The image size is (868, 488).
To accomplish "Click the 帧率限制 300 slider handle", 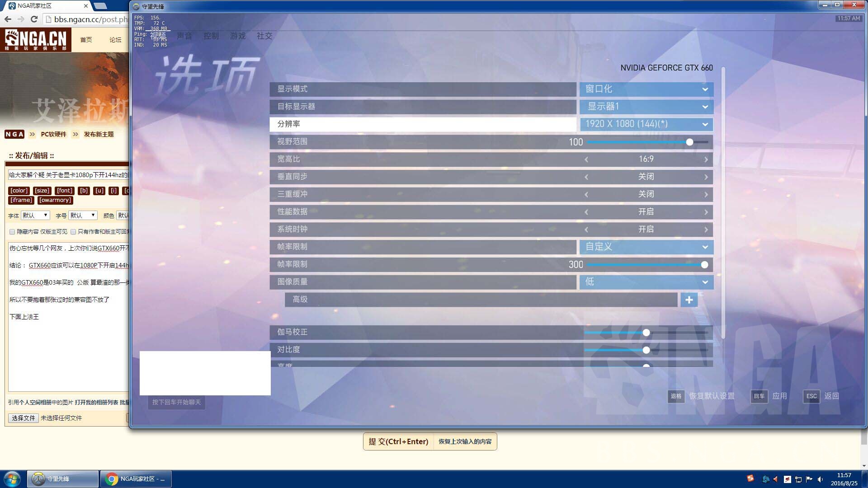I will click(x=704, y=265).
